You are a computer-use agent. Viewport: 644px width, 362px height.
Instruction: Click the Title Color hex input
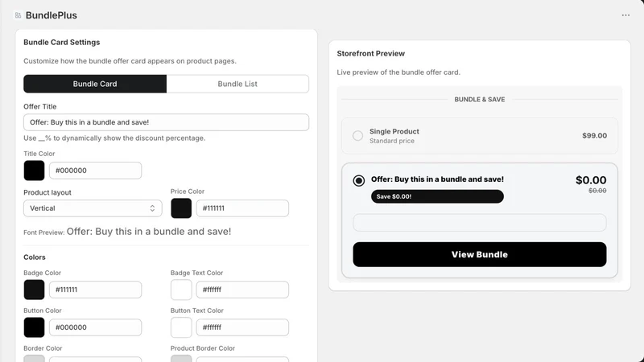(95, 171)
